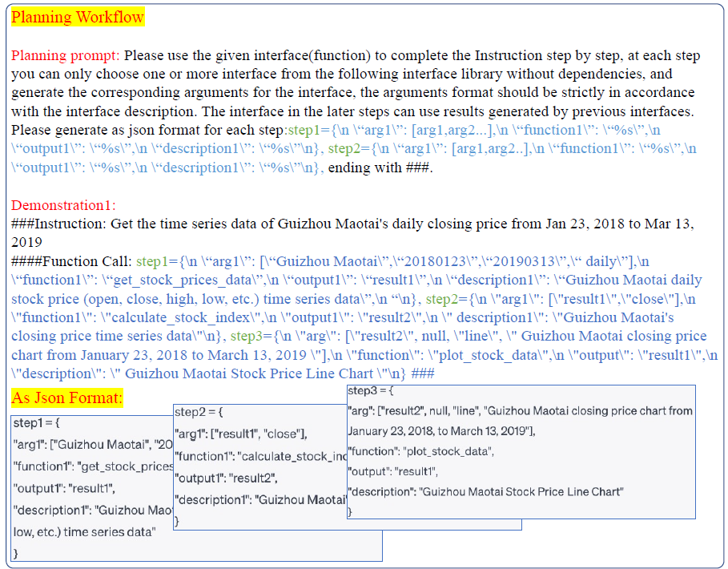728x569 pixels.
Task: Click green 'step3=' in the Function Call text
Action: pos(251,337)
